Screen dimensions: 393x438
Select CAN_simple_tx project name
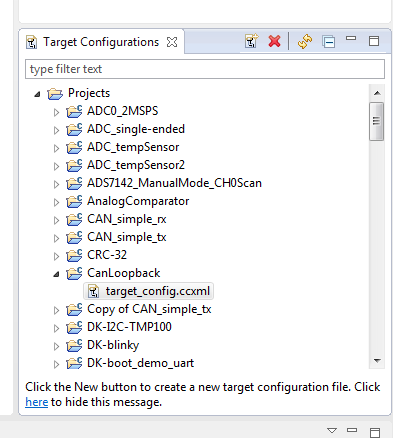[127, 237]
